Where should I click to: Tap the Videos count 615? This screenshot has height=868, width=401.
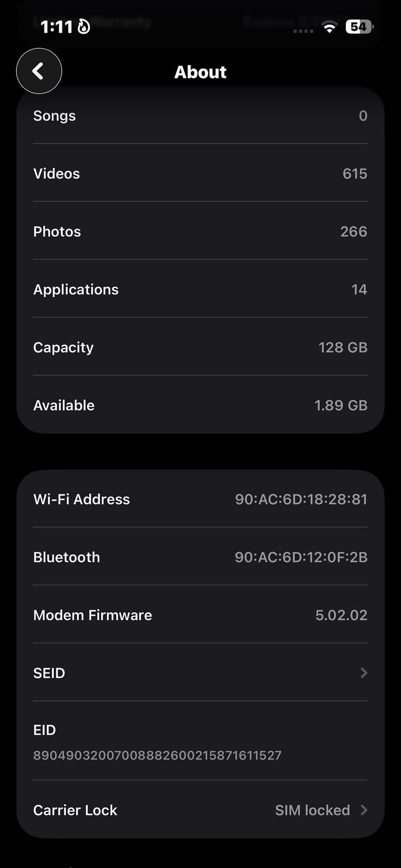(355, 173)
